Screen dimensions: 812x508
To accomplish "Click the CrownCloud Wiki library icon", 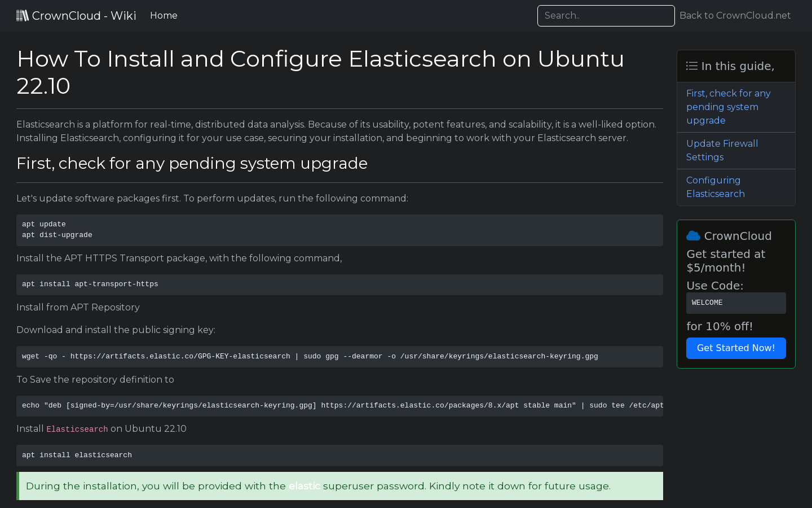I will coord(23,15).
